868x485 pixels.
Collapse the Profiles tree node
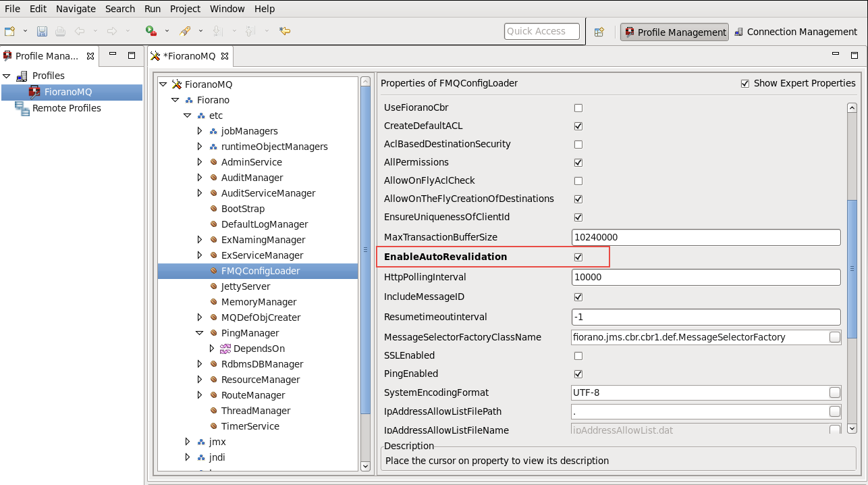click(7, 76)
